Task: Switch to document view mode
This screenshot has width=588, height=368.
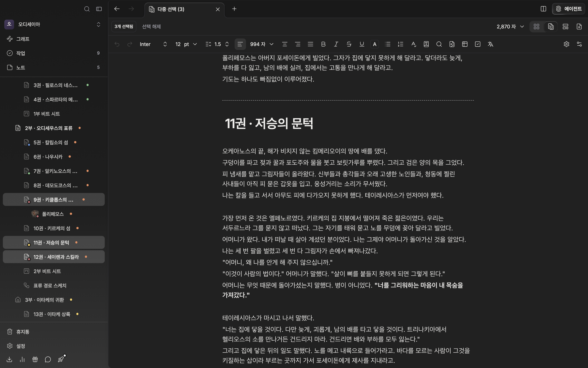Action: tap(551, 27)
